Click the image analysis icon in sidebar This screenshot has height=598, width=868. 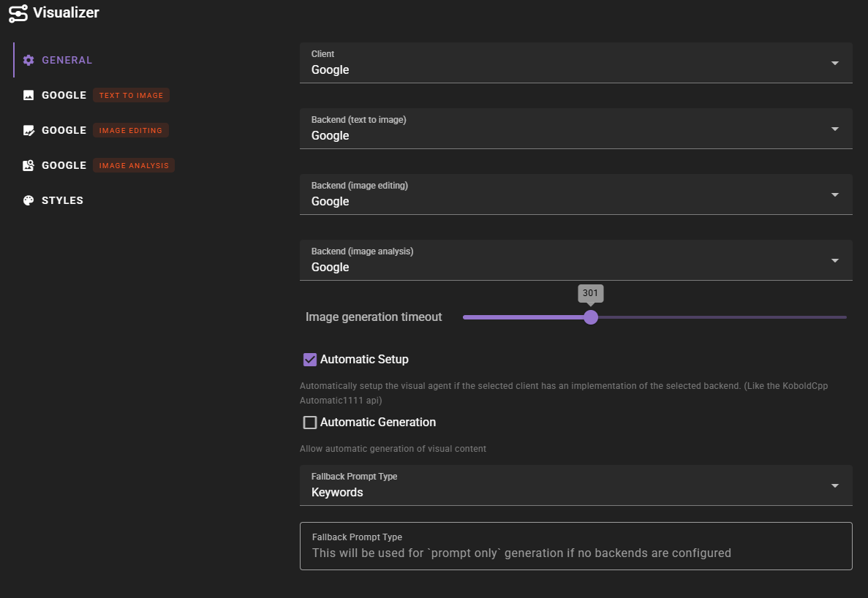(x=29, y=165)
